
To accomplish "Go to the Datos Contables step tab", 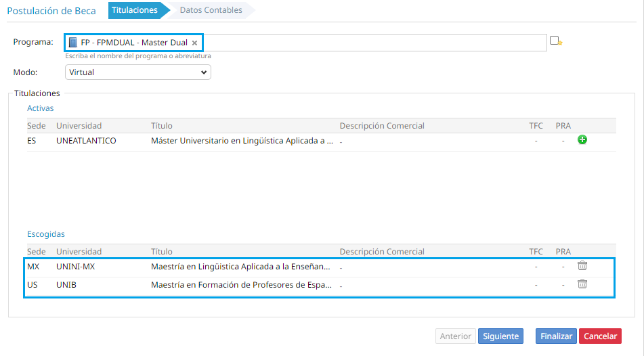I will pyautogui.click(x=211, y=10).
